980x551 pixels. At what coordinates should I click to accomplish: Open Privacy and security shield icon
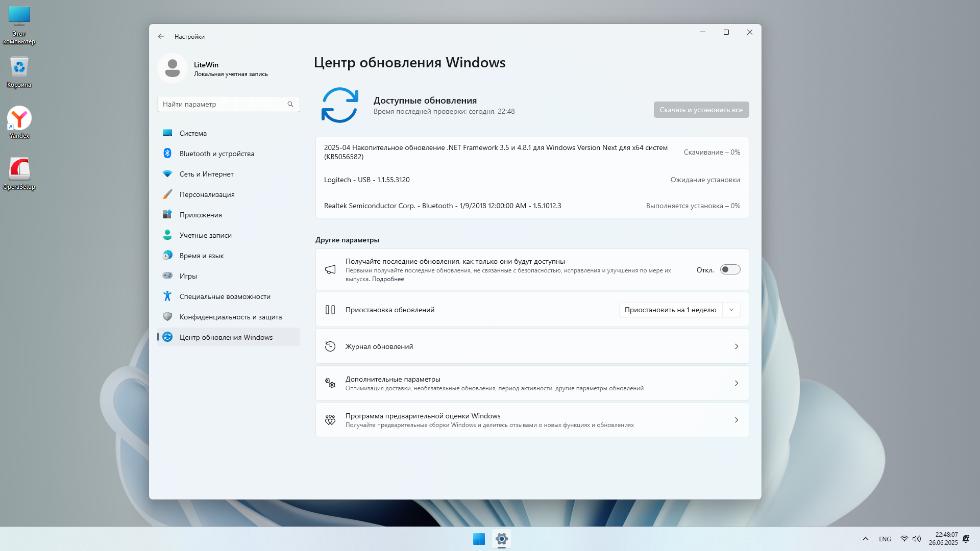167,317
